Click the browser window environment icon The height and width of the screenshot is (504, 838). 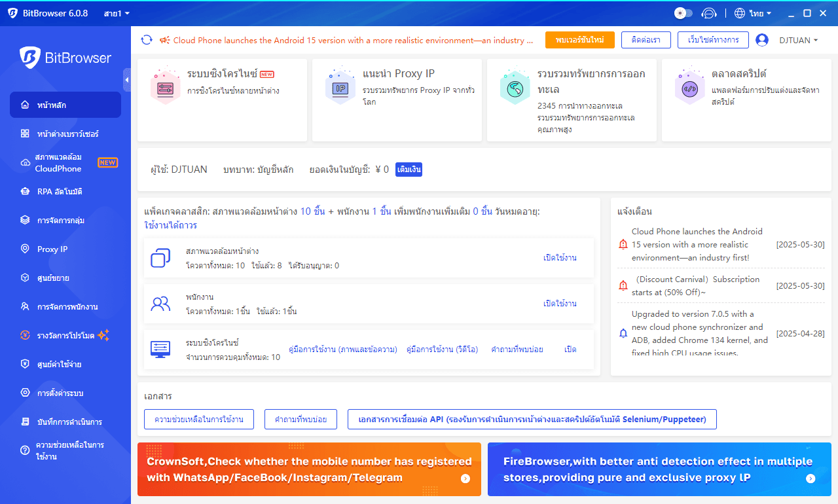pos(160,258)
